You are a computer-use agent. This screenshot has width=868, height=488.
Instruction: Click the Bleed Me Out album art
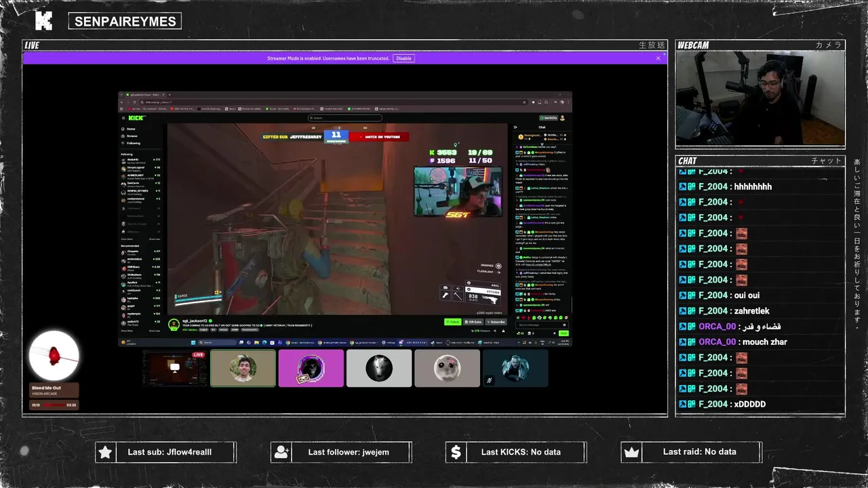click(54, 356)
